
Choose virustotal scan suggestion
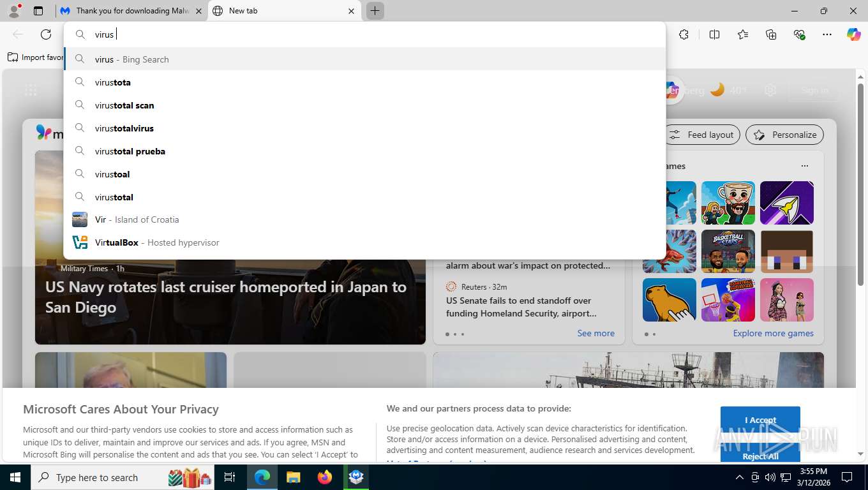pyautogui.click(x=364, y=105)
